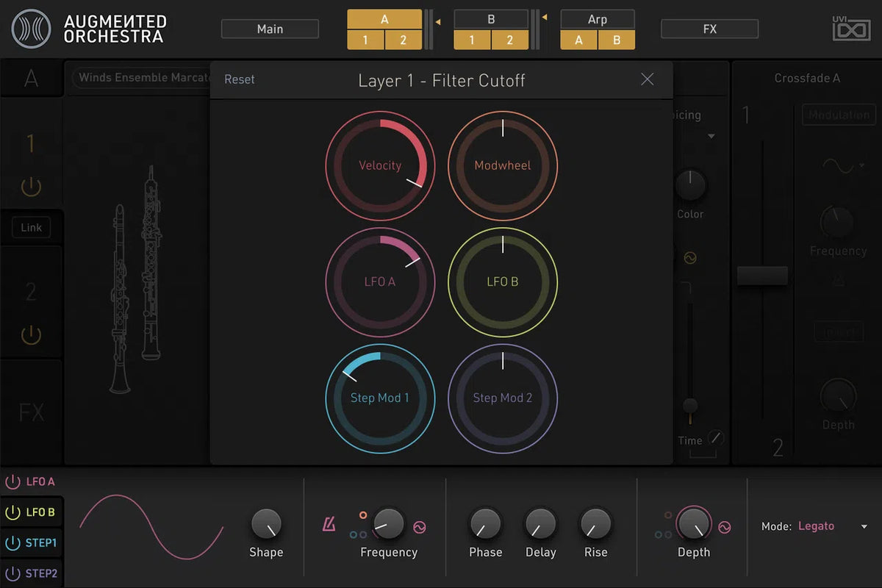Toggle the STEP1 power button
This screenshot has width=882, height=588.
(x=12, y=543)
